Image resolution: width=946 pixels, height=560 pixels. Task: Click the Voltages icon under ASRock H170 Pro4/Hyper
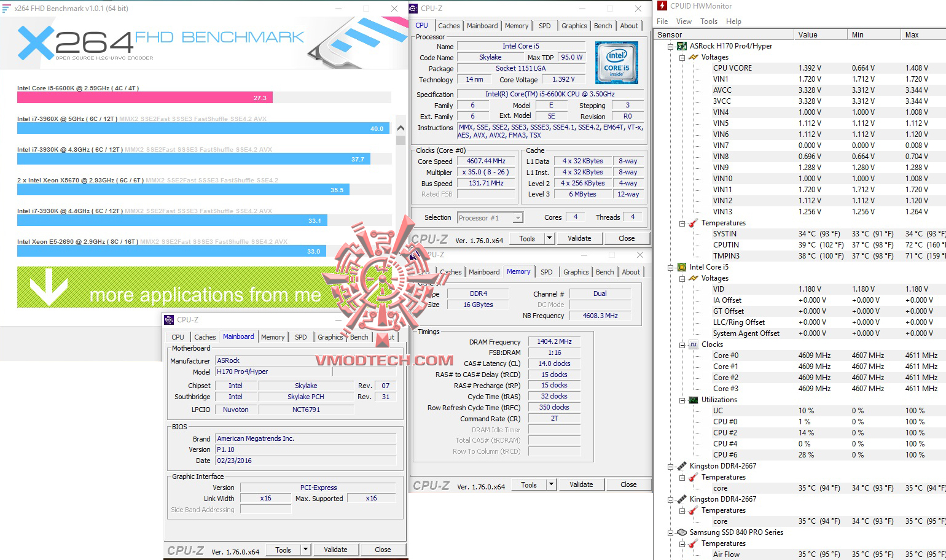694,57
